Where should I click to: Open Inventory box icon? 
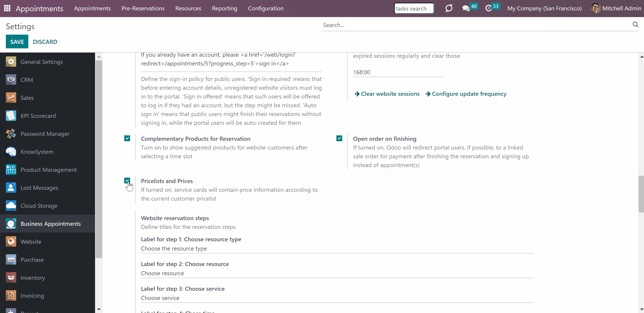11,278
